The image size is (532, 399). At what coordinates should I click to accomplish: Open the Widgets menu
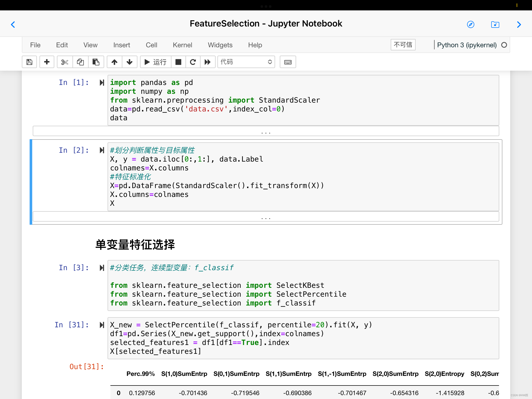coord(220,45)
